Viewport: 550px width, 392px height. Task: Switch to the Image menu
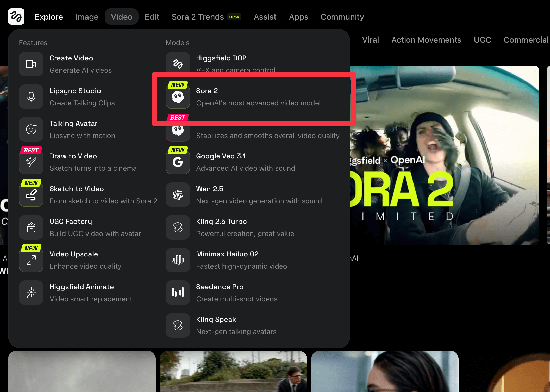point(87,17)
